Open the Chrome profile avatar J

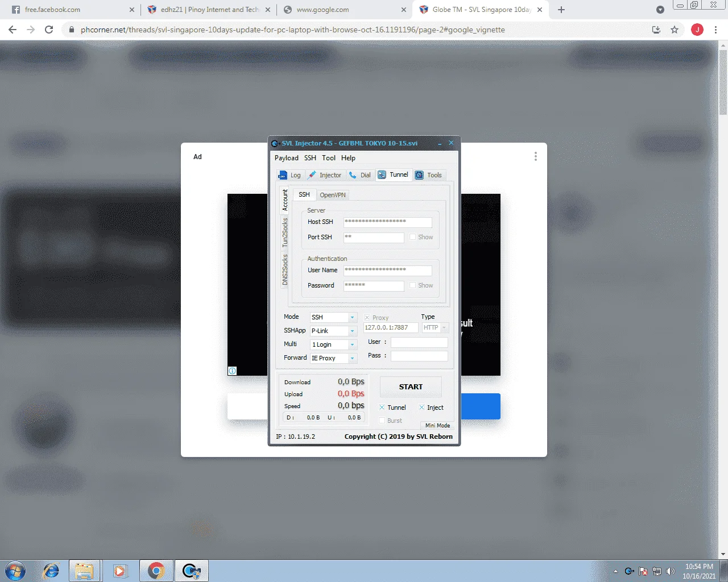(x=697, y=30)
